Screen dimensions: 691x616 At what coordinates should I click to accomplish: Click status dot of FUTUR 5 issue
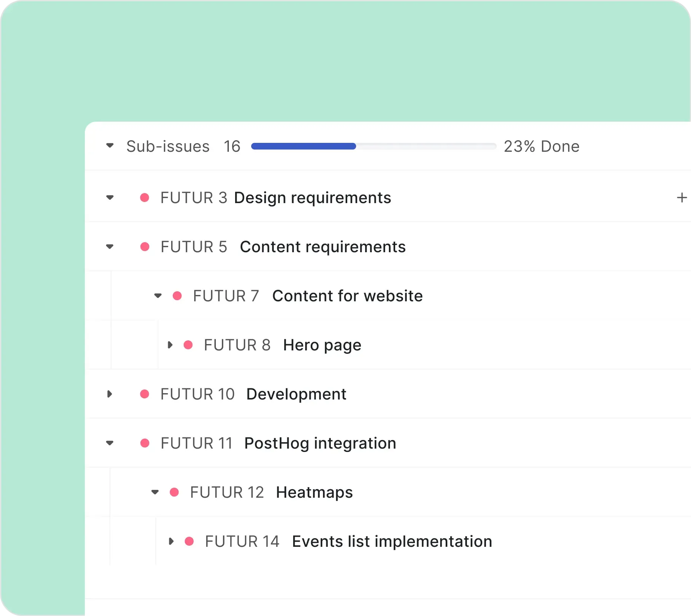[x=144, y=247]
